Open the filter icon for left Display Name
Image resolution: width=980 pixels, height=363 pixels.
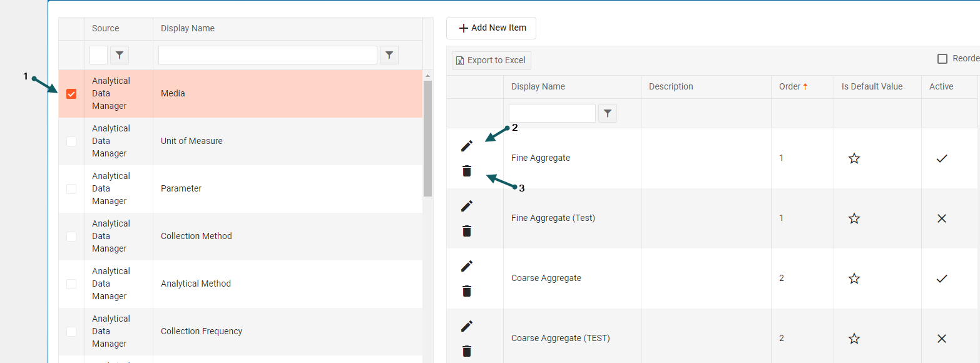click(389, 55)
